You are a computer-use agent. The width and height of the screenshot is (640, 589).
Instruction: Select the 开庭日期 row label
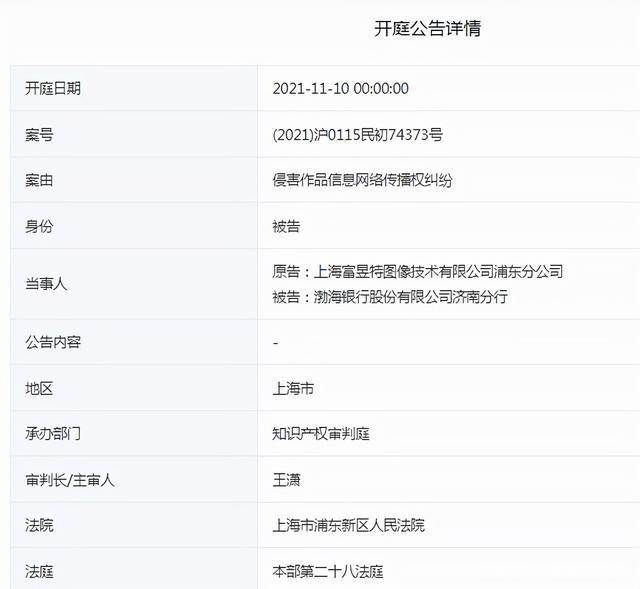click(x=53, y=88)
